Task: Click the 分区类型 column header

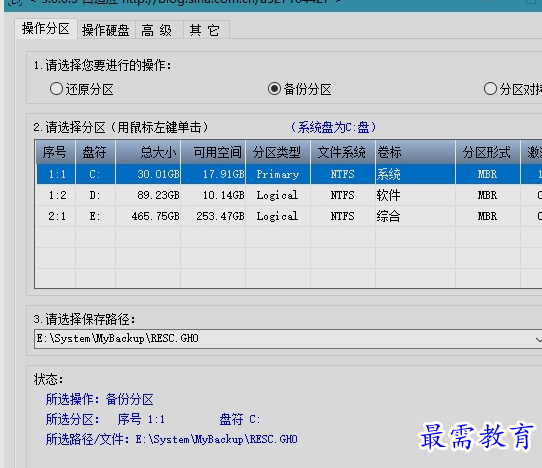Action: [278, 152]
